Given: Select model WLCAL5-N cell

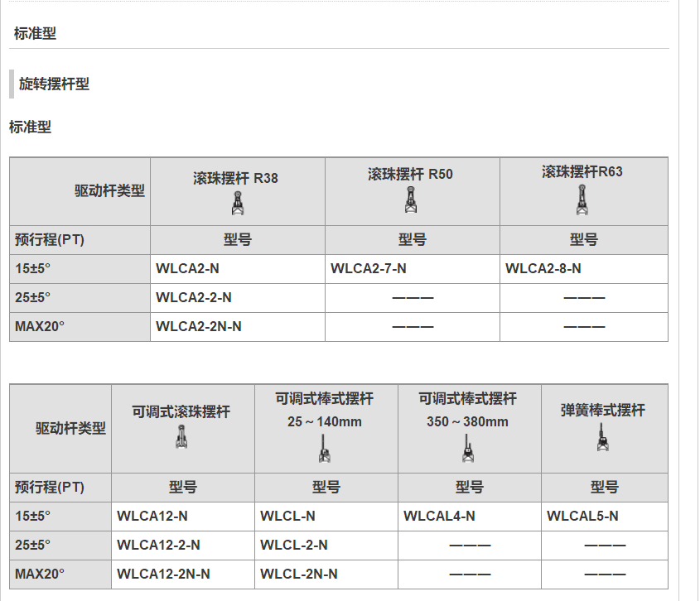Looking at the screenshot, I should (x=605, y=517).
